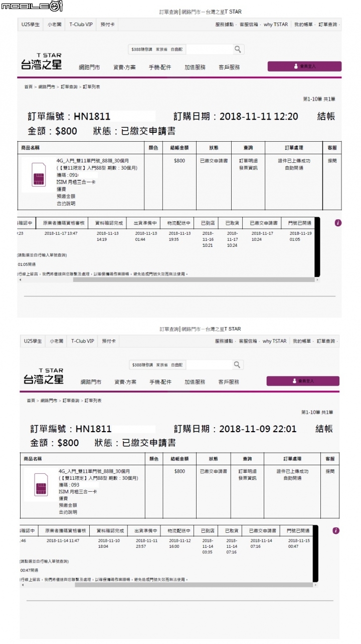Click search magnifier icon in lower screenshot
The image size is (361, 644).
coord(238,365)
